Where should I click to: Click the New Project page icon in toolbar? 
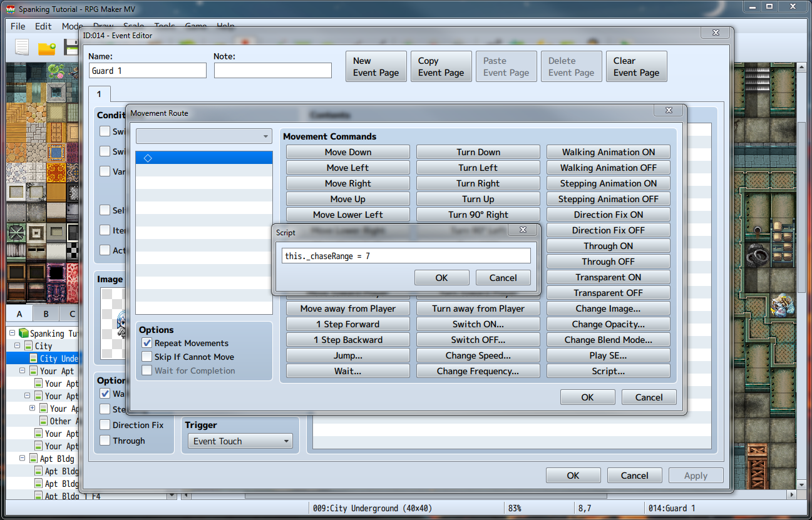(x=22, y=48)
